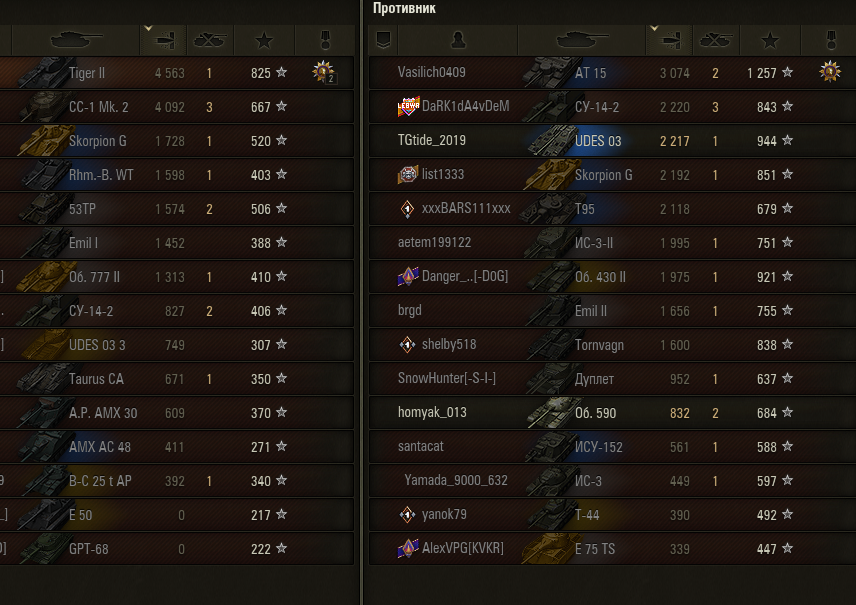This screenshot has height=605, width=856.
Task: Sort allied team by vehicle tank icon
Action: [76, 40]
